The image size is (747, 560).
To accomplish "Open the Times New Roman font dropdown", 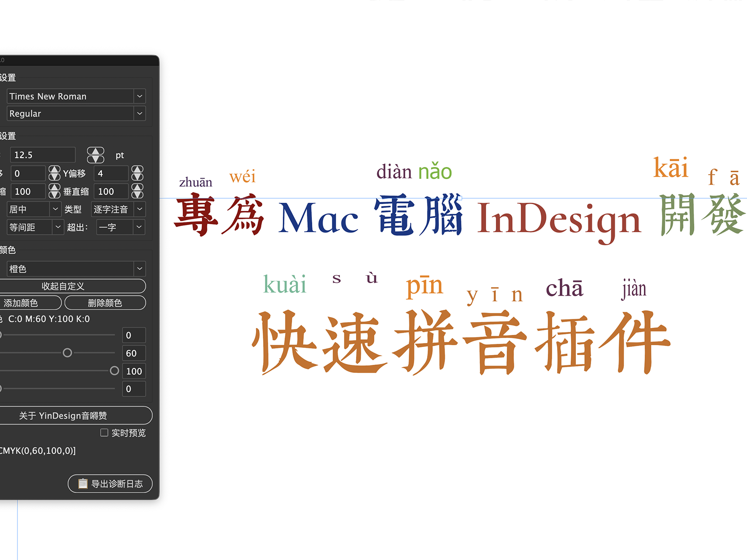I will (x=139, y=96).
